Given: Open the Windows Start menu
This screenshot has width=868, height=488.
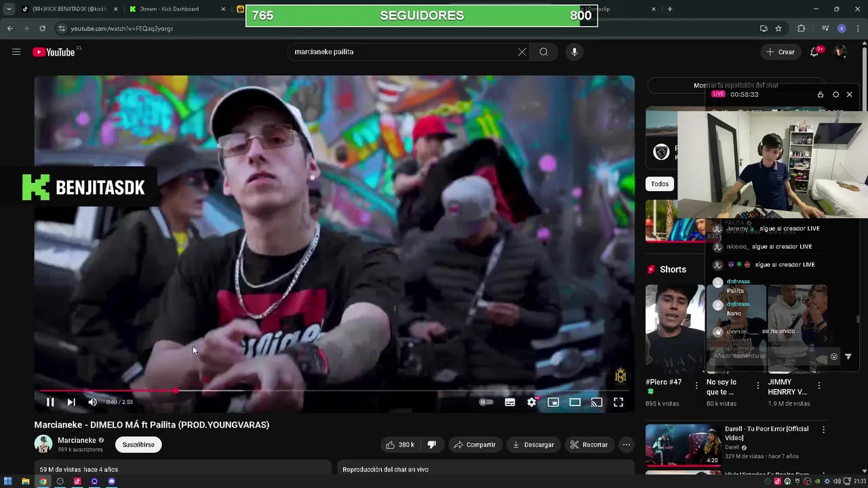Looking at the screenshot, I should point(8,481).
